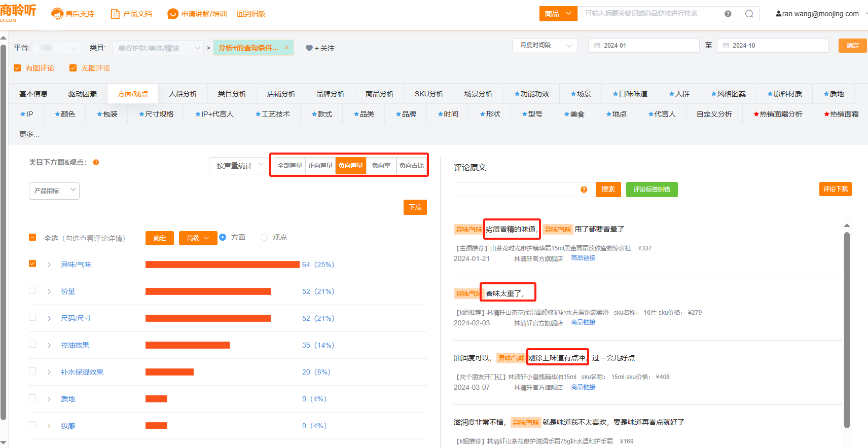Click the calendar icon for the 2024-10 end date
868x448 pixels.
(x=726, y=46)
